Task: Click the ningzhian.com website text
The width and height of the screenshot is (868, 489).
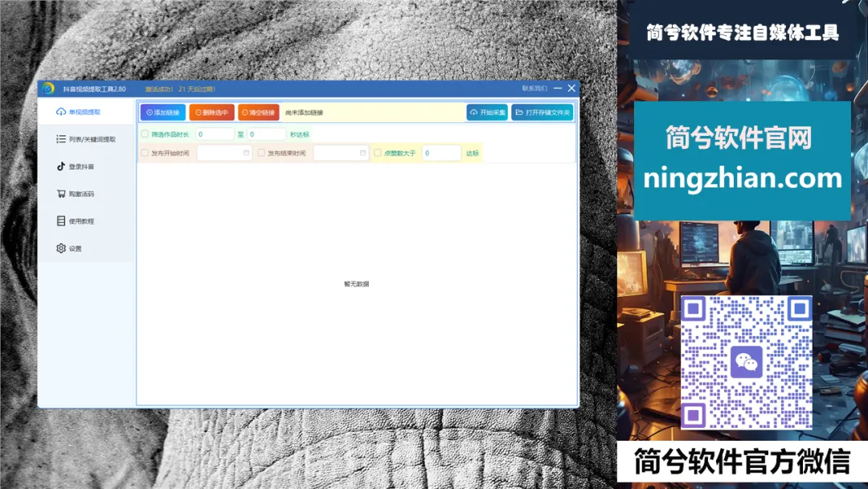Action: click(743, 179)
